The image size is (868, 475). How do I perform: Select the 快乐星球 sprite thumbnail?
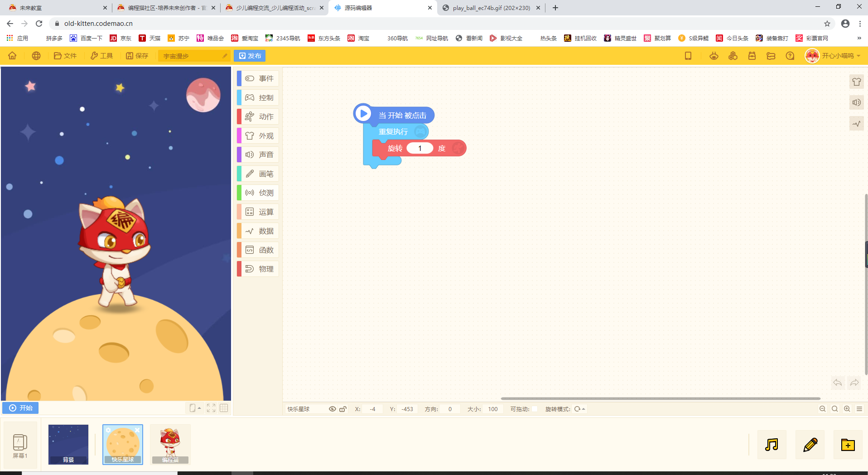[123, 444]
